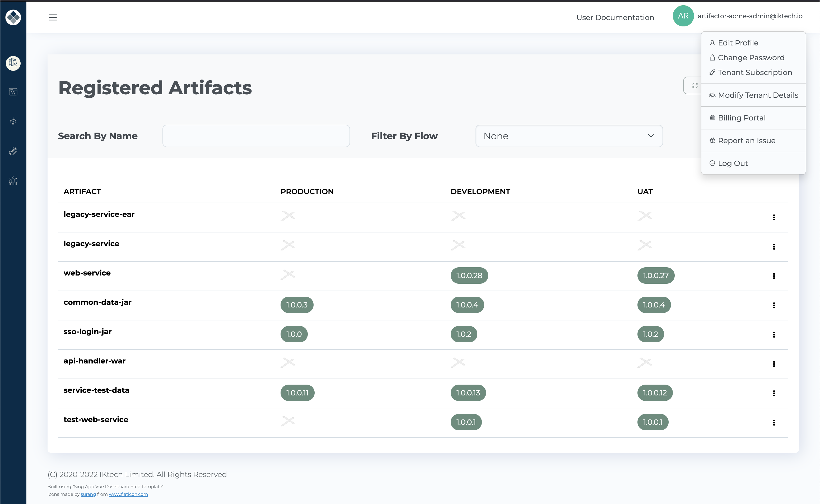The height and width of the screenshot is (504, 820).
Task: Click the Report an Issue menu option
Action: [747, 141]
